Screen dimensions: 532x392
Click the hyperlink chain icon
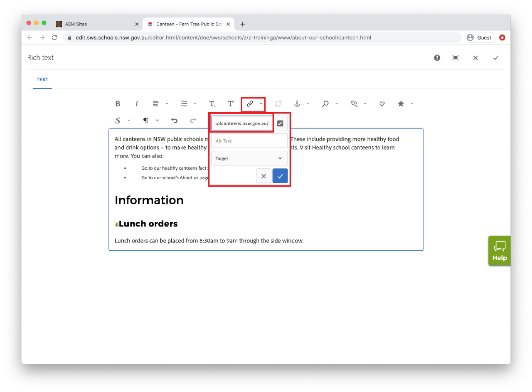click(x=250, y=104)
